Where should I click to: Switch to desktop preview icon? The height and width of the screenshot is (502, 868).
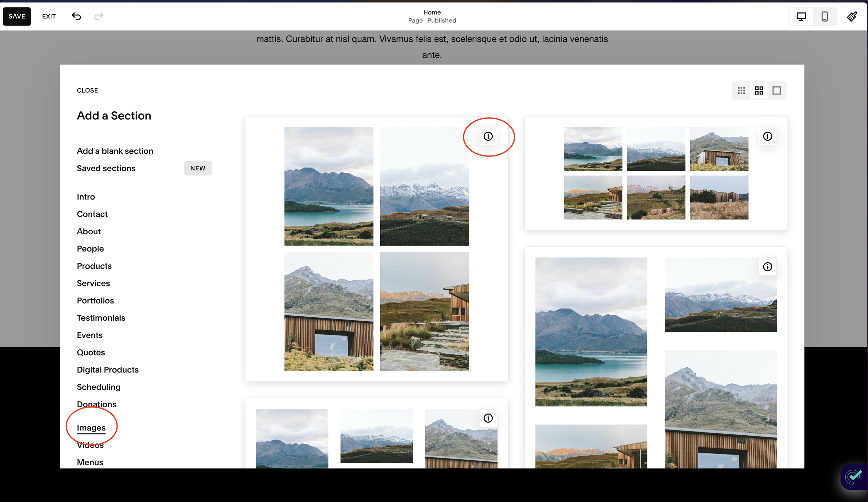click(x=801, y=16)
